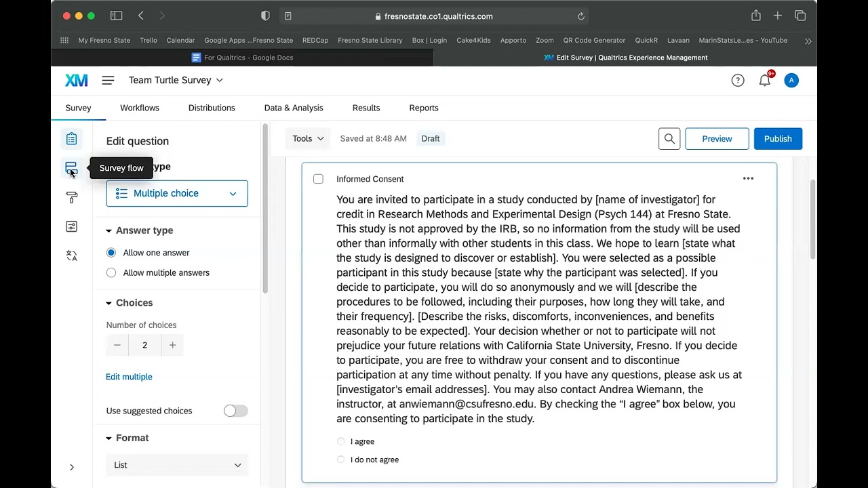This screenshot has height=488, width=868.
Task: Expand left rail with bottom arrow
Action: pos(72,467)
